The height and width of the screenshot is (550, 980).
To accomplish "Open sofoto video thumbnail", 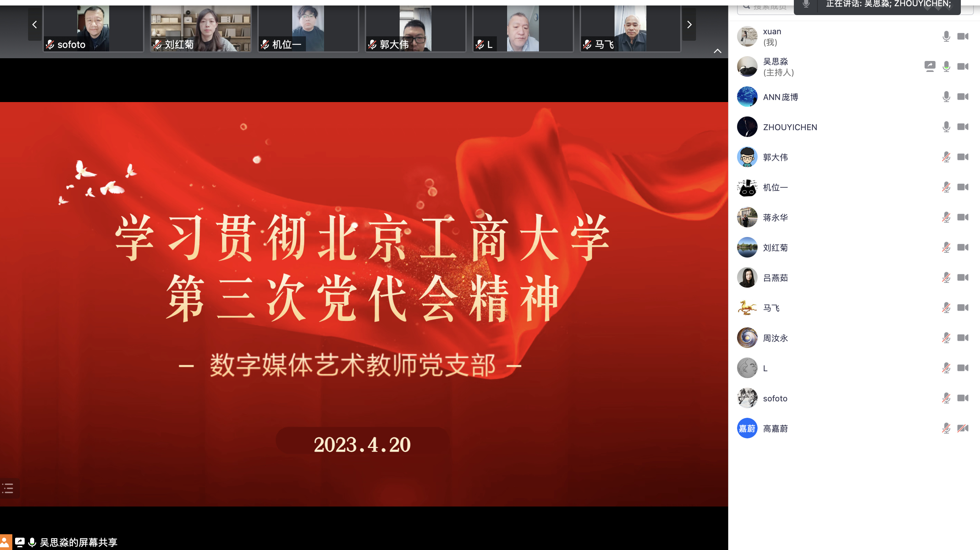I will point(93,28).
